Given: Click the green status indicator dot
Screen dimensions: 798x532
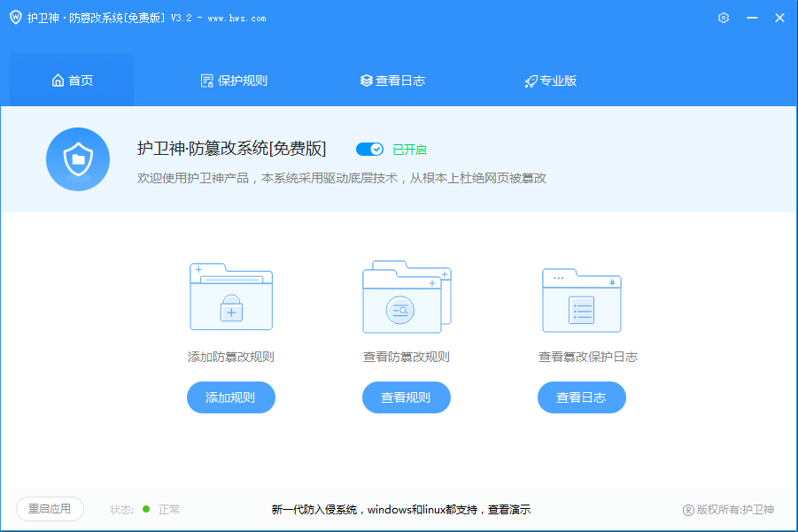Looking at the screenshot, I should pos(146,509).
